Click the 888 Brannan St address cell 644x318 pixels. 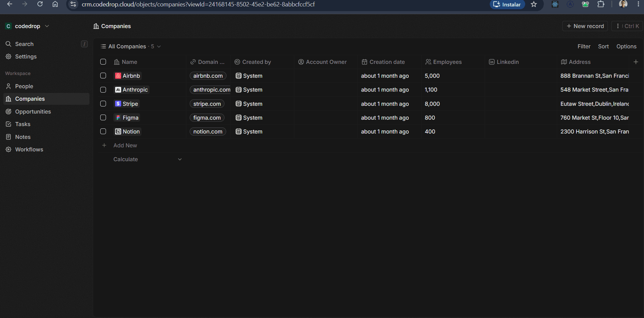click(x=593, y=76)
